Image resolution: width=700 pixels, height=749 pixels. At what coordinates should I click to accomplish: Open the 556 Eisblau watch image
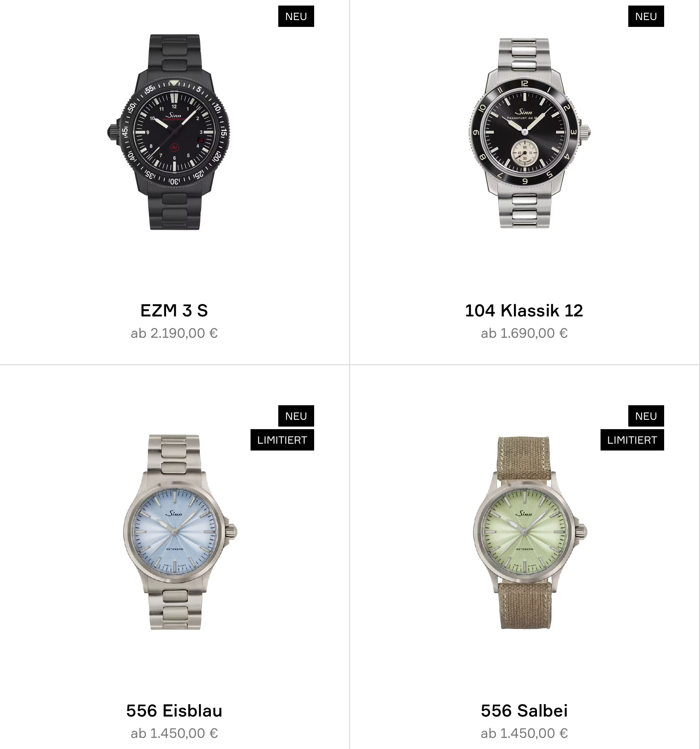pyautogui.click(x=180, y=532)
